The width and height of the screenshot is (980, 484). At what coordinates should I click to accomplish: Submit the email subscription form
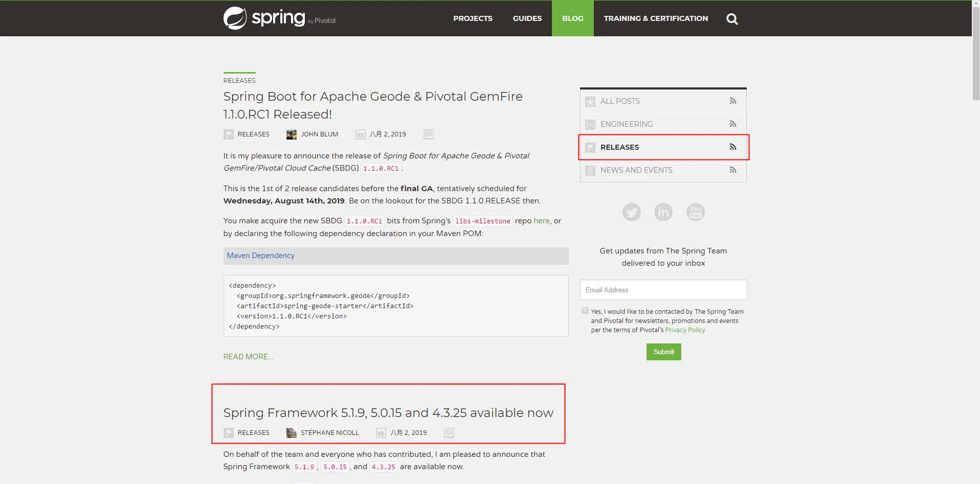point(663,352)
